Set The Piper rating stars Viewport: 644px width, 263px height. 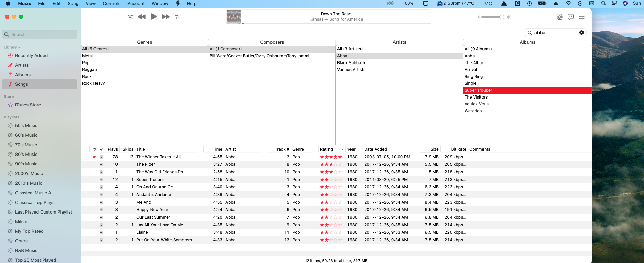(x=331, y=164)
